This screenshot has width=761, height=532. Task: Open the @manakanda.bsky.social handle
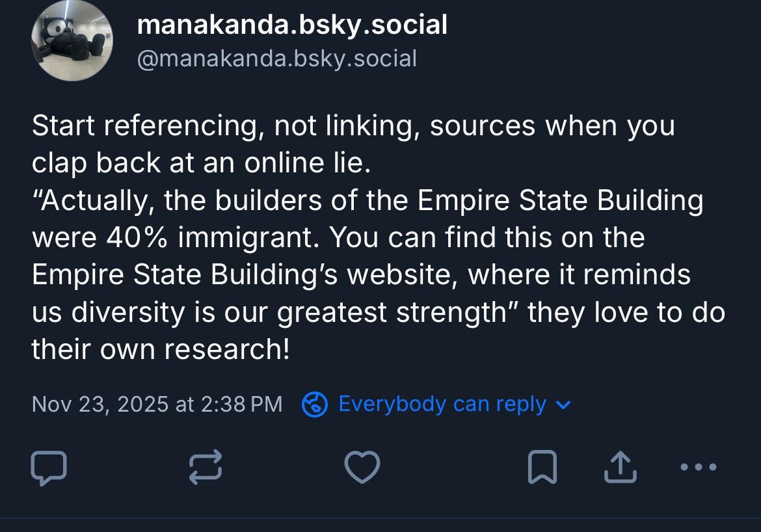pos(276,59)
